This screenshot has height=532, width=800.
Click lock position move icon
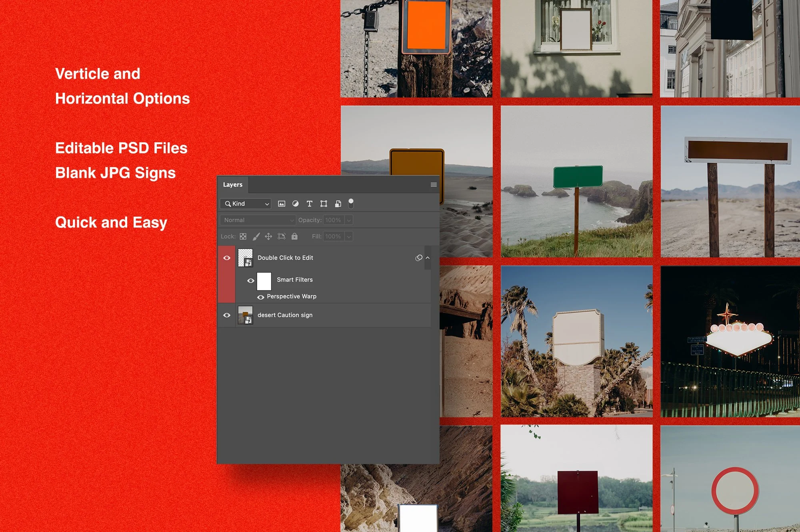pyautogui.click(x=268, y=237)
